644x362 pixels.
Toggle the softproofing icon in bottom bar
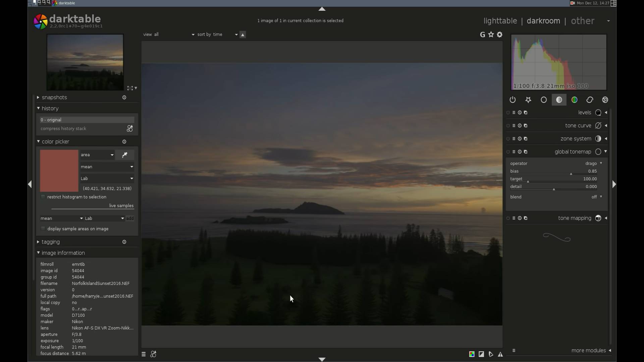[491, 354]
